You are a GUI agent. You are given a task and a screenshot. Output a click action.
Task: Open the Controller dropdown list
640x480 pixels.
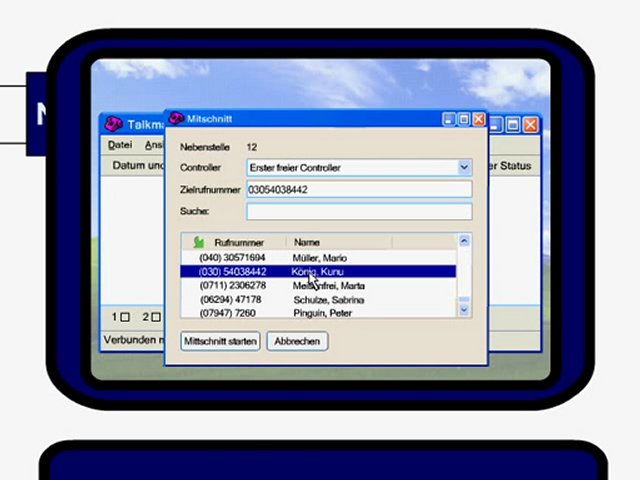464,167
